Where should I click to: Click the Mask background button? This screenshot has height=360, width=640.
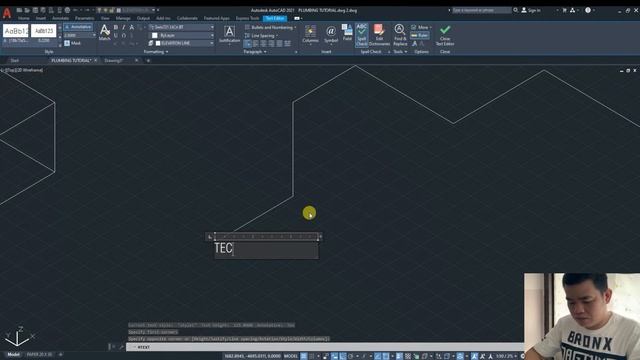pos(73,43)
